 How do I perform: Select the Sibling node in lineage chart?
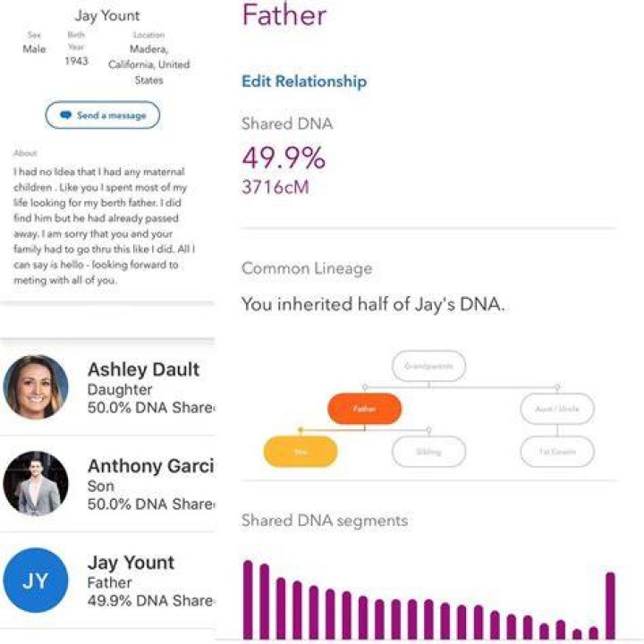pos(428,452)
